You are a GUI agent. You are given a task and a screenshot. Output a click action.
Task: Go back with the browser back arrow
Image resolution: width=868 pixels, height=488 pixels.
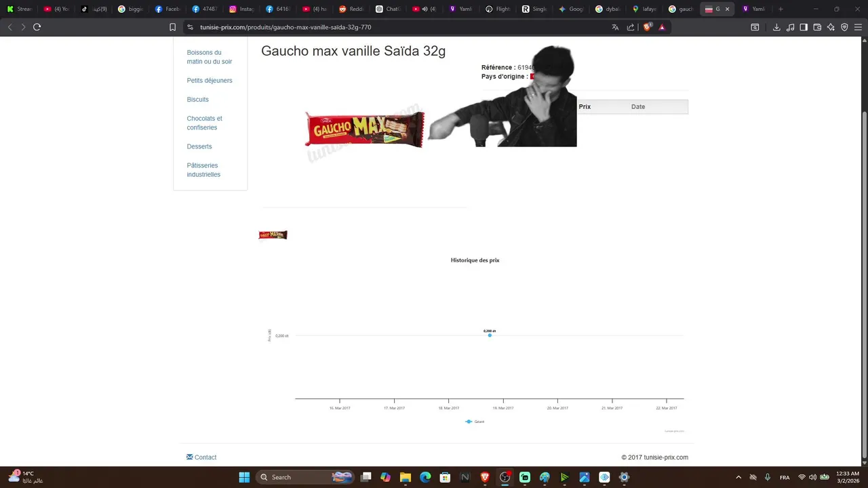(9, 27)
